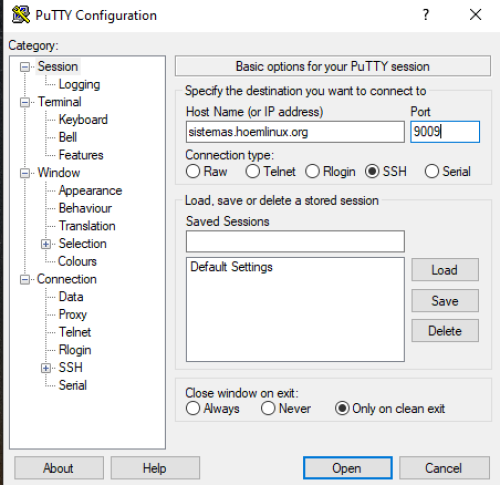
Task: Expand the SSH tree node
Action: coord(46,368)
